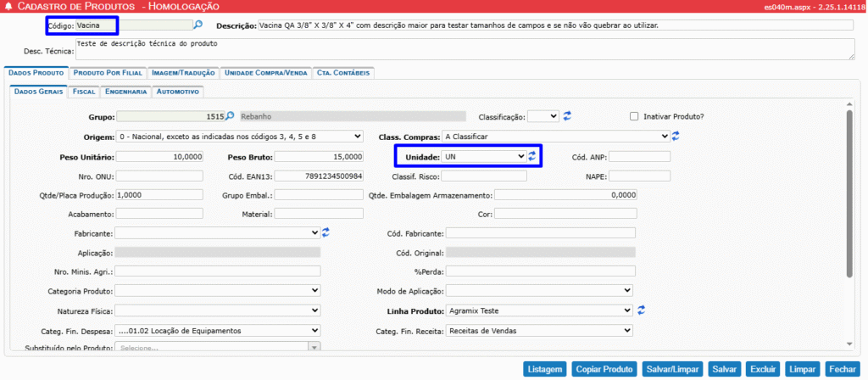Open the Origem dropdown
868x380 pixels.
point(239,136)
